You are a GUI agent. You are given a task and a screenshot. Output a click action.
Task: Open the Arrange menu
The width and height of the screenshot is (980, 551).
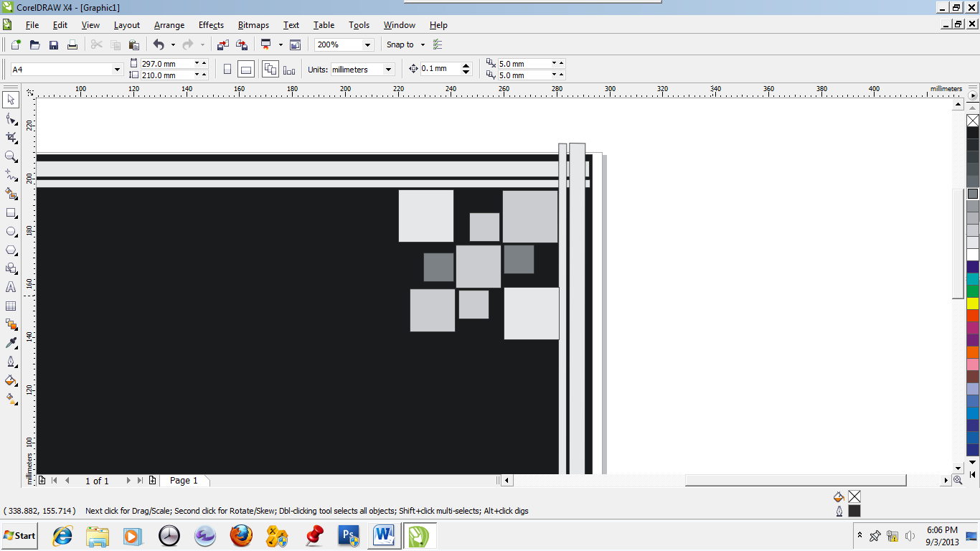click(x=169, y=25)
